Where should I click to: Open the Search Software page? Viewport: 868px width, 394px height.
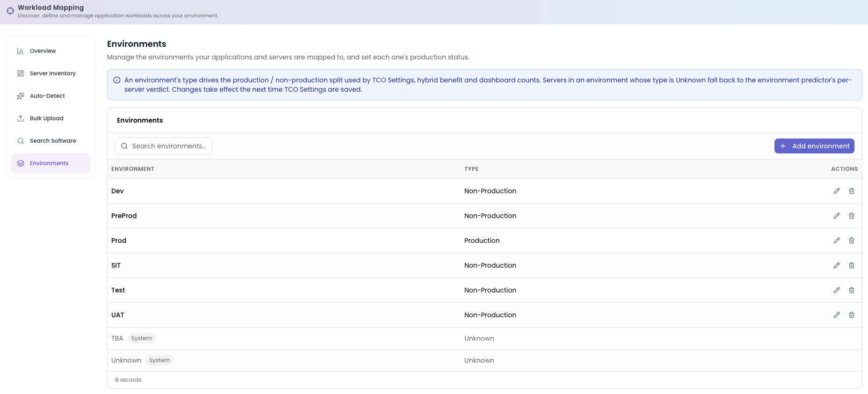click(51, 141)
